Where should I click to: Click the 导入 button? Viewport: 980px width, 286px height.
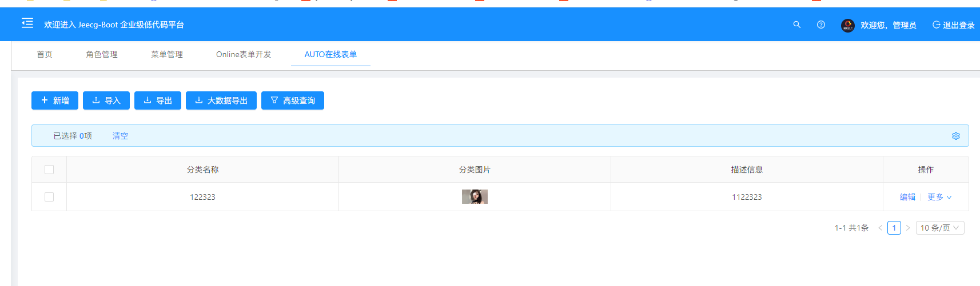[x=106, y=100]
